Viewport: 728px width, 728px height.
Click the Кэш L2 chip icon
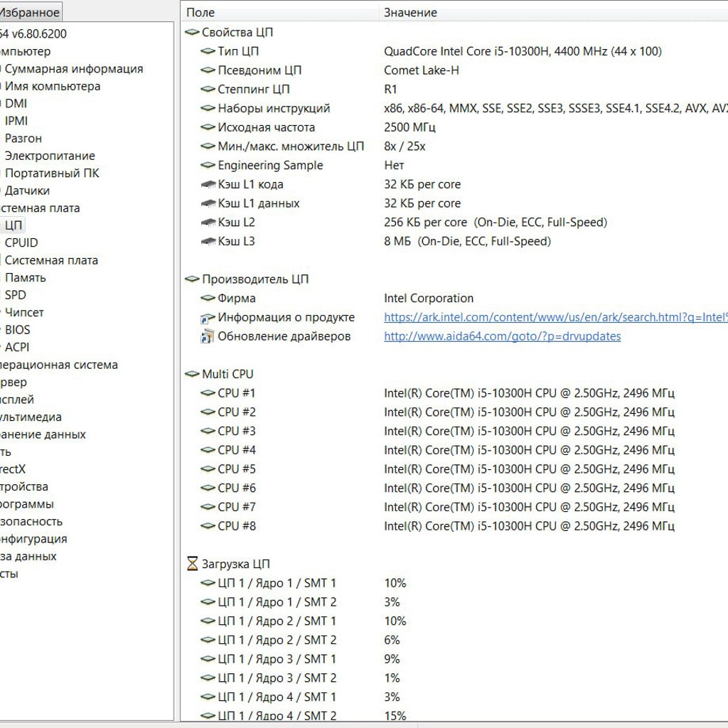pyautogui.click(x=208, y=223)
